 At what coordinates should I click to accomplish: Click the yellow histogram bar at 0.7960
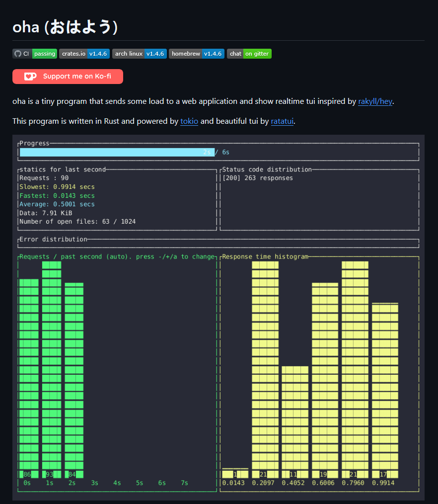click(355, 370)
